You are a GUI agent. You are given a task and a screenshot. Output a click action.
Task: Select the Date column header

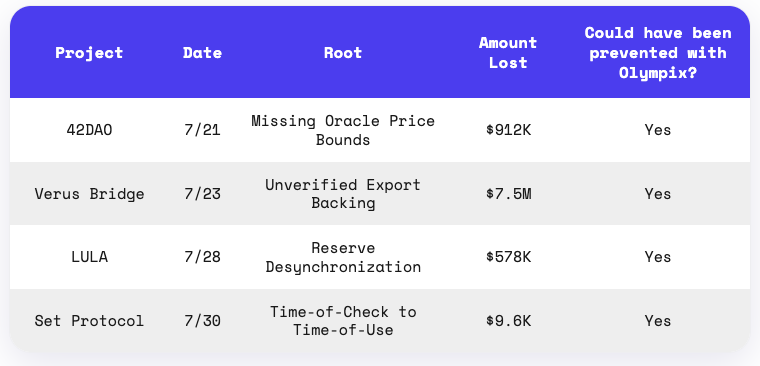click(x=203, y=52)
